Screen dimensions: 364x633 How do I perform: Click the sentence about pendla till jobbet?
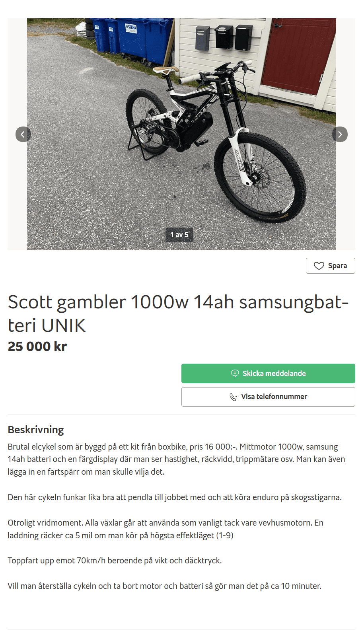[175, 497]
